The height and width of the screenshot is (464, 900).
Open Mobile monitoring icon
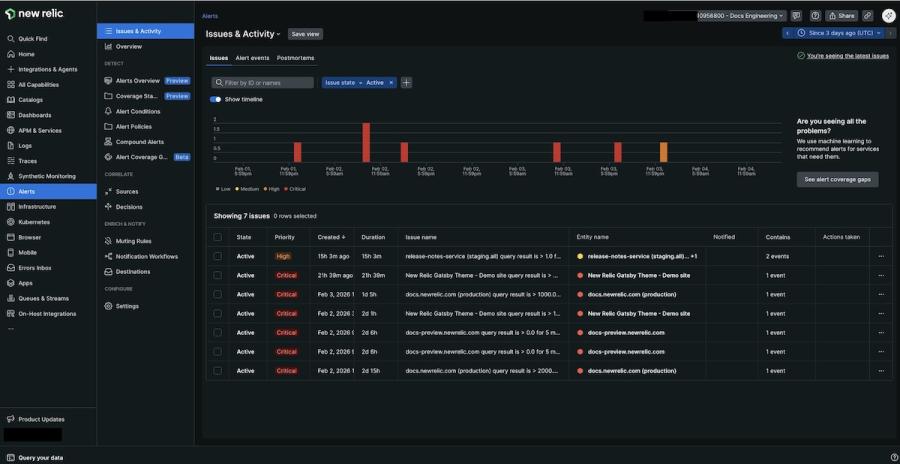tap(10, 253)
